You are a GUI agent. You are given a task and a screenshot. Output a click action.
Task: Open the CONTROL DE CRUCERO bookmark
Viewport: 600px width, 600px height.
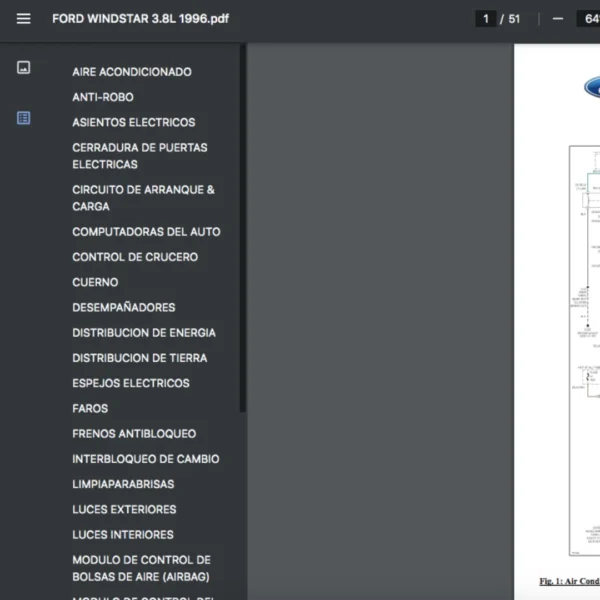click(135, 257)
